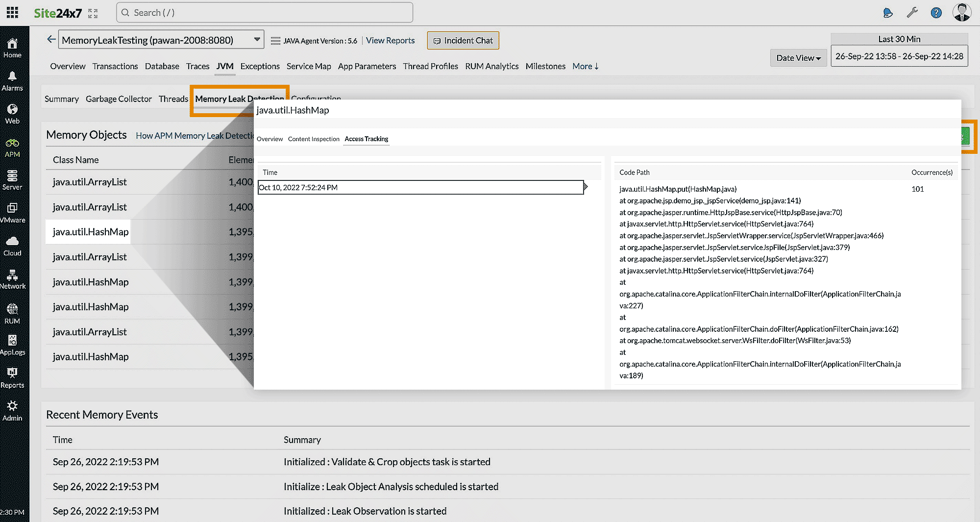Open the wrench tools icon

pyautogui.click(x=912, y=13)
